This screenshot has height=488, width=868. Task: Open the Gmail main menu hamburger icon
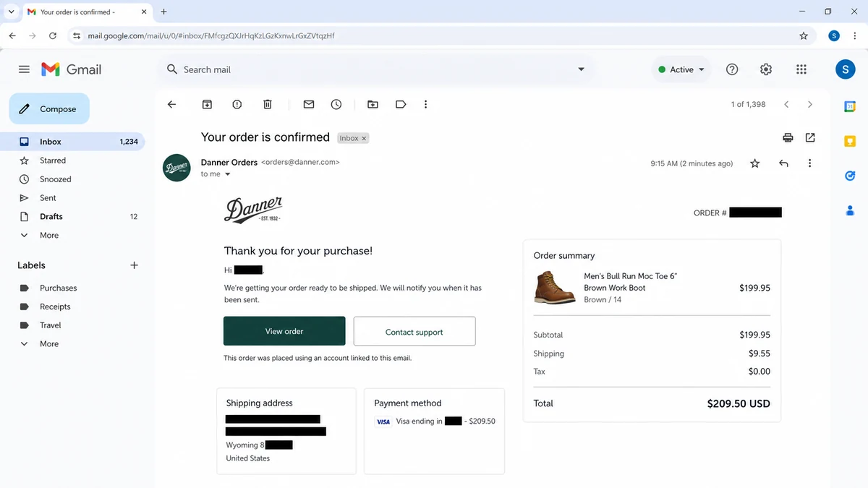point(24,69)
